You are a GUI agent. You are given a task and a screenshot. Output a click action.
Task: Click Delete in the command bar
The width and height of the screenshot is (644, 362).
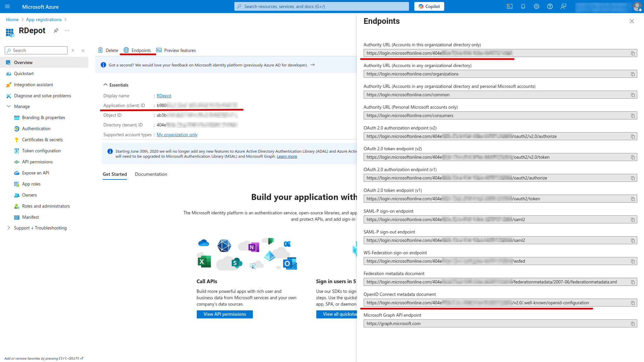(x=108, y=50)
